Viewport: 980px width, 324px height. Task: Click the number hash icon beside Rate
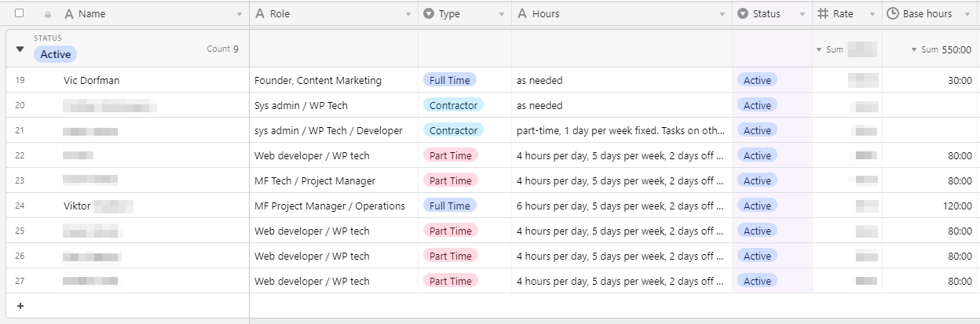823,14
